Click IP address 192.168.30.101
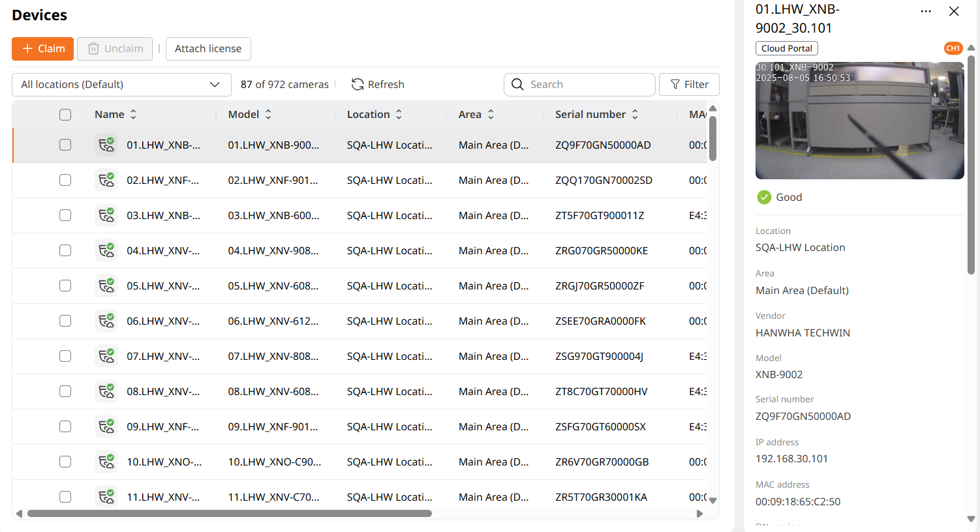The height and width of the screenshot is (532, 980). point(791,458)
